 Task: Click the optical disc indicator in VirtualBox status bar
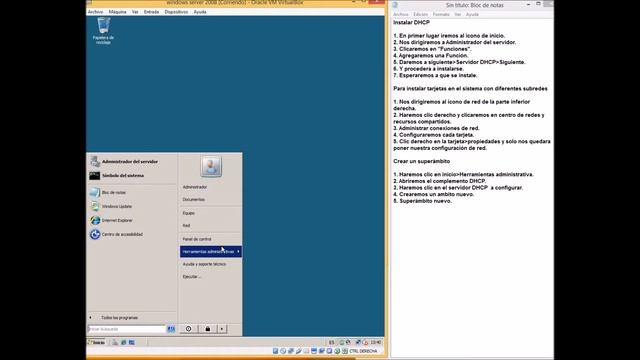coord(283,351)
